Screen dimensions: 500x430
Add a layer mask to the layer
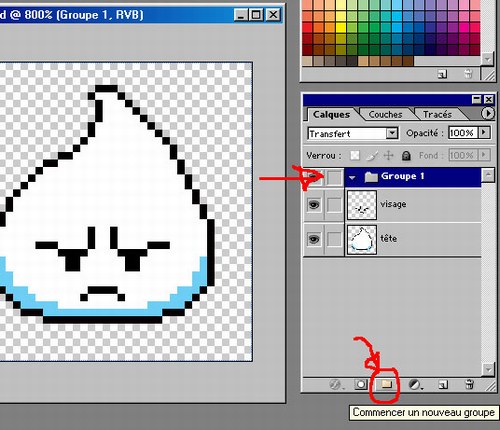tap(361, 385)
